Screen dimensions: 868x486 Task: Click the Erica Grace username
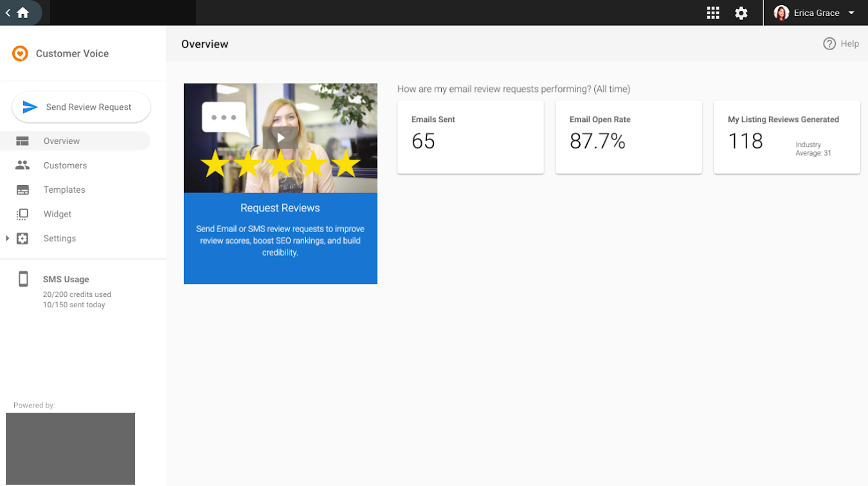point(817,13)
